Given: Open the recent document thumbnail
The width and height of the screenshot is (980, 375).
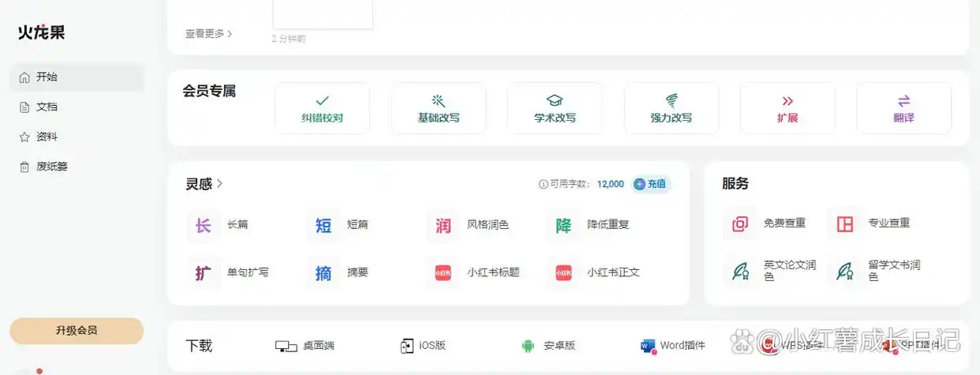Looking at the screenshot, I should (323, 14).
